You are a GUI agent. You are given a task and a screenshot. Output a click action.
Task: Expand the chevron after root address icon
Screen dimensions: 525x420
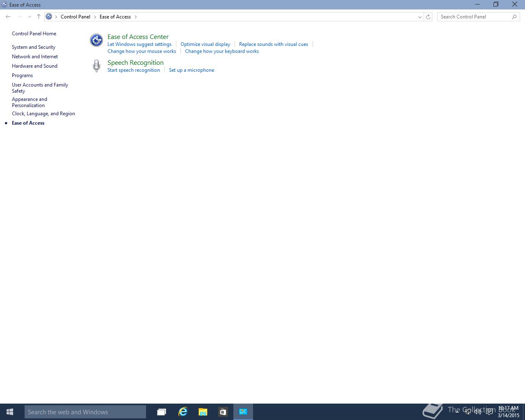pos(56,17)
